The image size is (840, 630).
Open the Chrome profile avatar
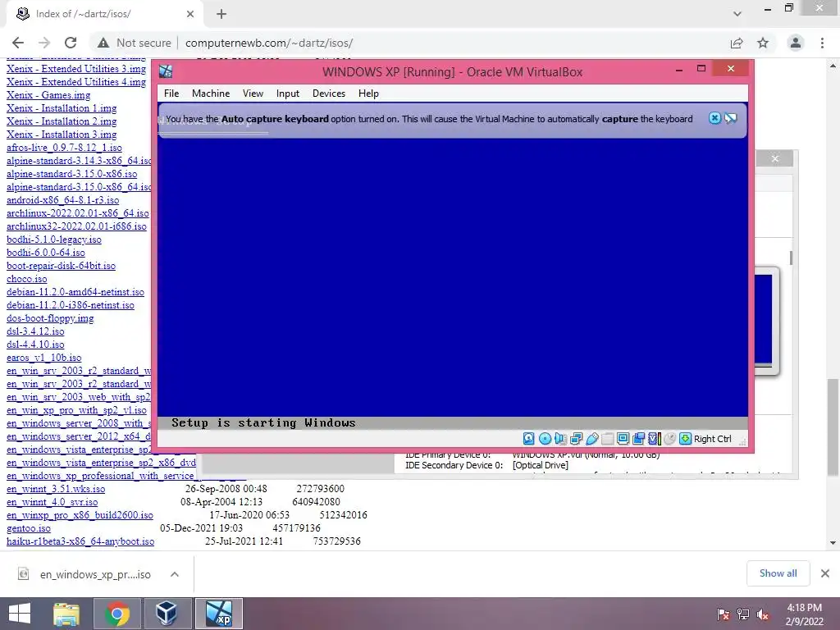(796, 43)
